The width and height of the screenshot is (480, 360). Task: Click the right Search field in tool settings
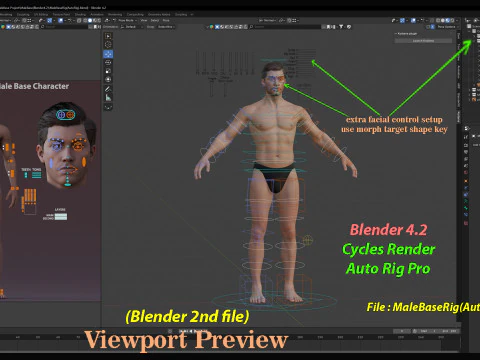(285, 27)
